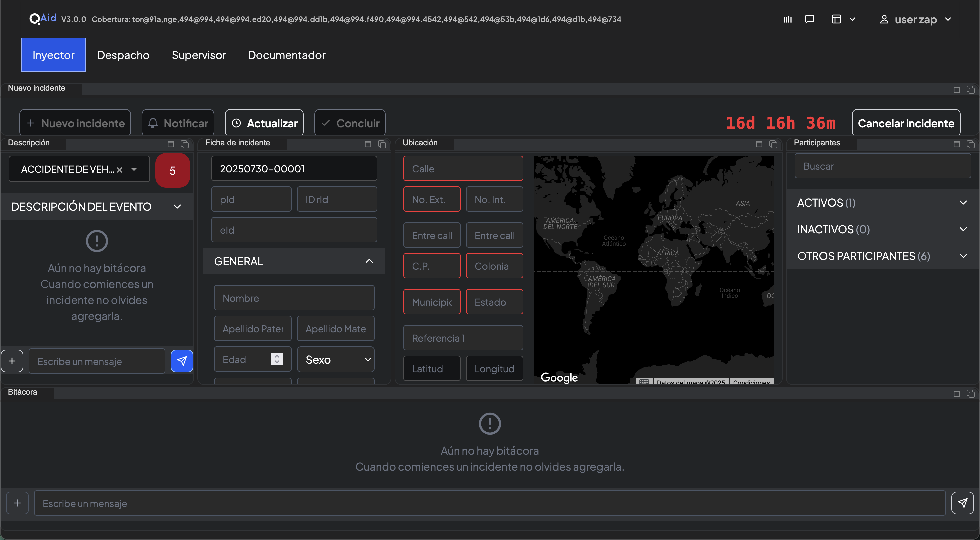Image resolution: width=980 pixels, height=540 pixels.
Task: Click the Calle input field
Action: [x=463, y=168]
